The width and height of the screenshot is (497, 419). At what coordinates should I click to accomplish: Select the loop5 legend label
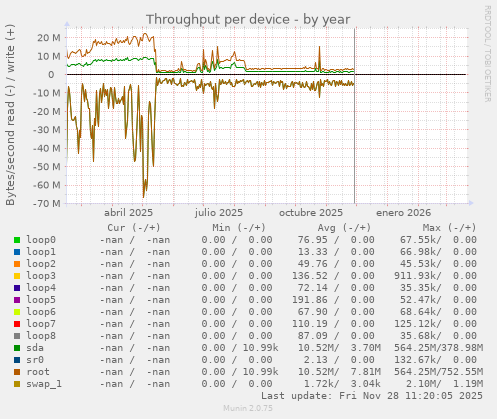coord(41,300)
